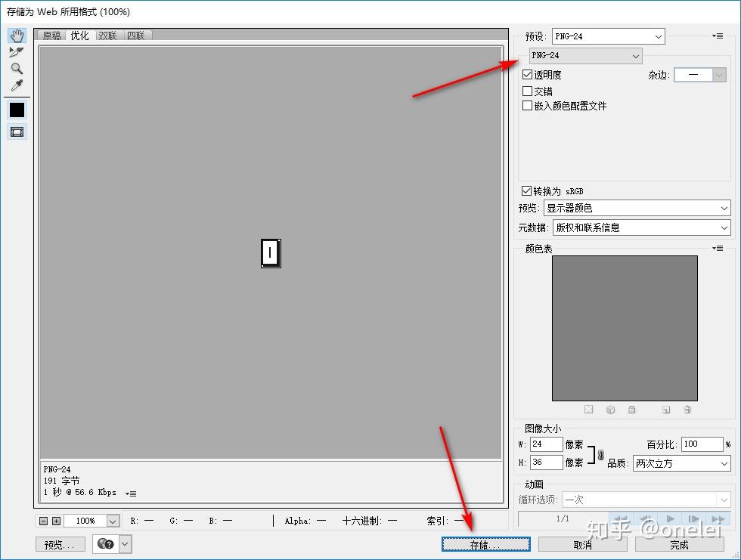
Task: Switch to the 双联 tab
Action: click(x=107, y=35)
